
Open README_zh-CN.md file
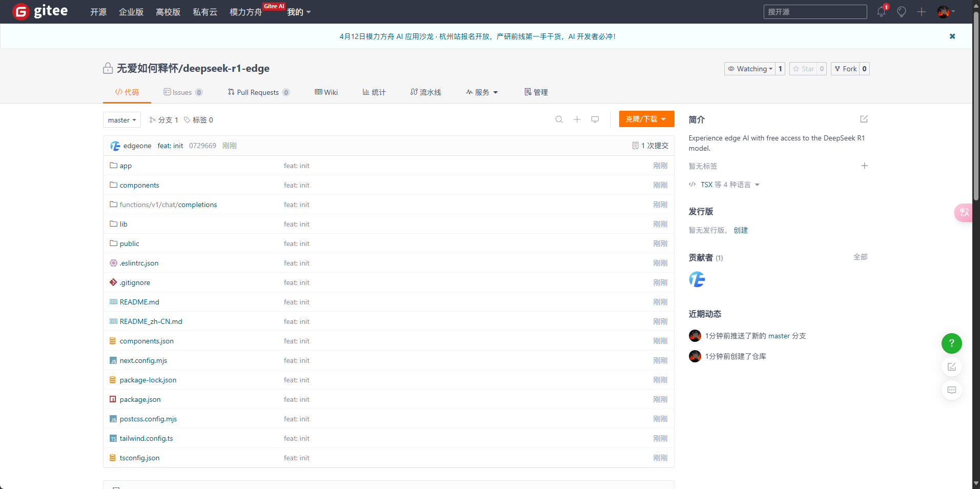pyautogui.click(x=151, y=321)
